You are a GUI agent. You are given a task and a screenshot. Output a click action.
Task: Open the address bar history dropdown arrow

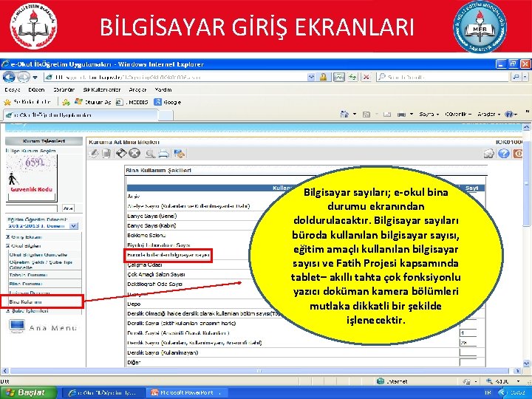click(311, 78)
